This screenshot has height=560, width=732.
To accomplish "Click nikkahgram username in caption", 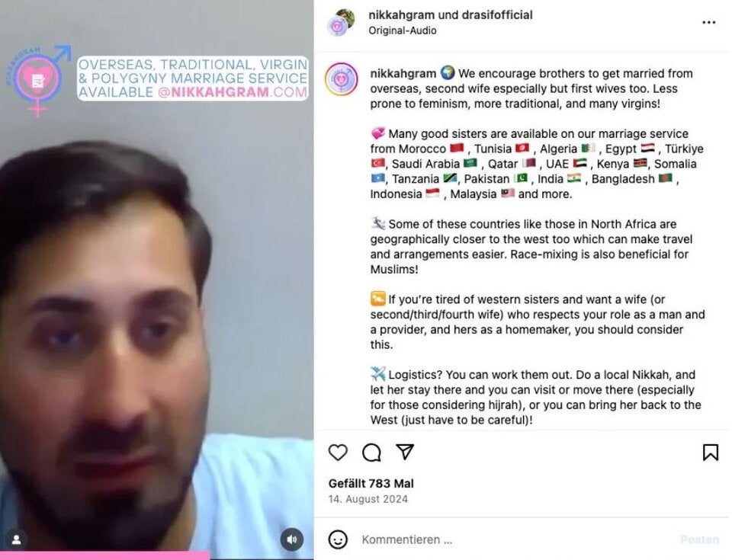I will (x=403, y=73).
